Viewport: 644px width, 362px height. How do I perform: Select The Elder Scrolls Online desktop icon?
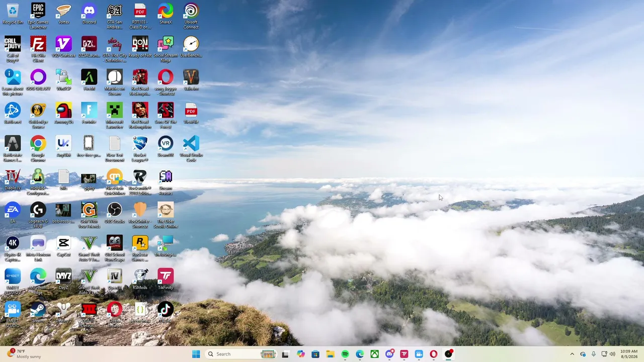[x=166, y=215]
